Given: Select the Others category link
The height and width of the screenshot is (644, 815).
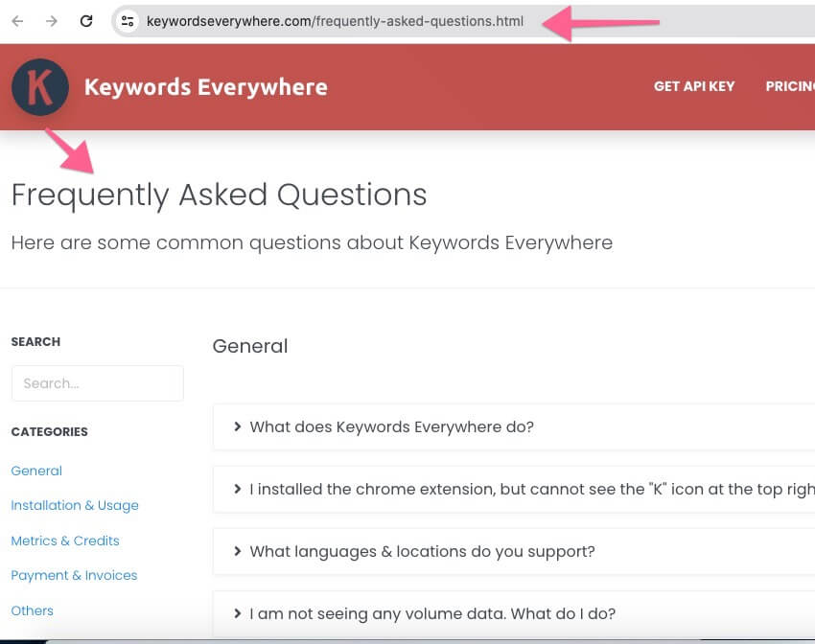Looking at the screenshot, I should (x=33, y=610).
